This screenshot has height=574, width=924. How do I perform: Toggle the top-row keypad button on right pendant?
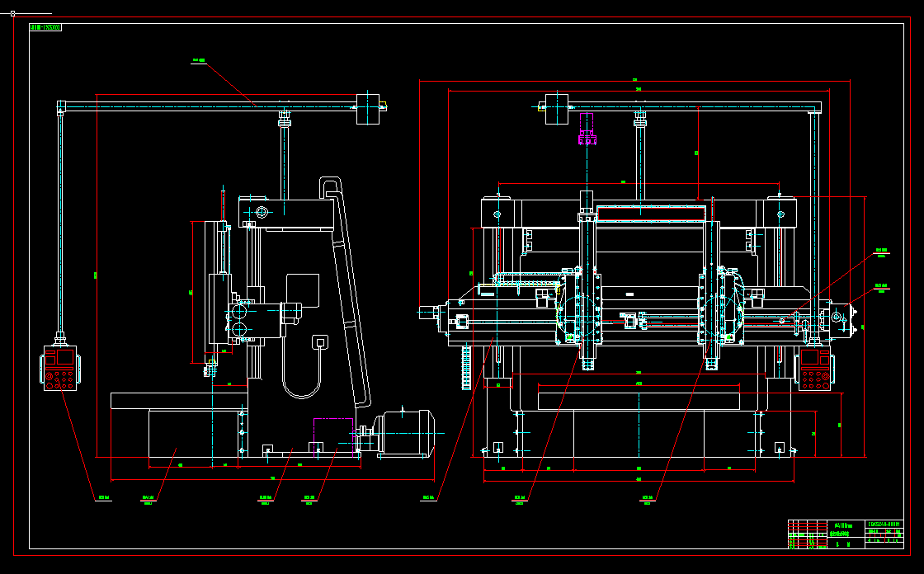coord(804,374)
